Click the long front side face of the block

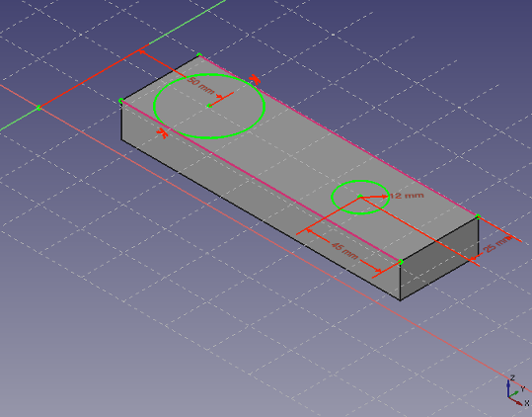(262, 201)
